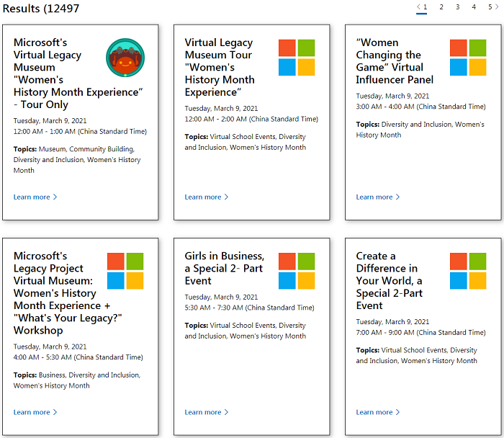This screenshot has width=504, height=438.
Task: Click time "7:00 AM - 9:00 AM (China Standard Time)"
Action: [x=420, y=333]
